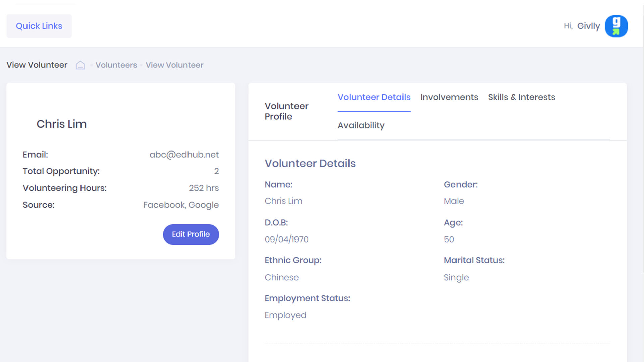
Task: Switch to the Involvements tab
Action: [x=449, y=97]
